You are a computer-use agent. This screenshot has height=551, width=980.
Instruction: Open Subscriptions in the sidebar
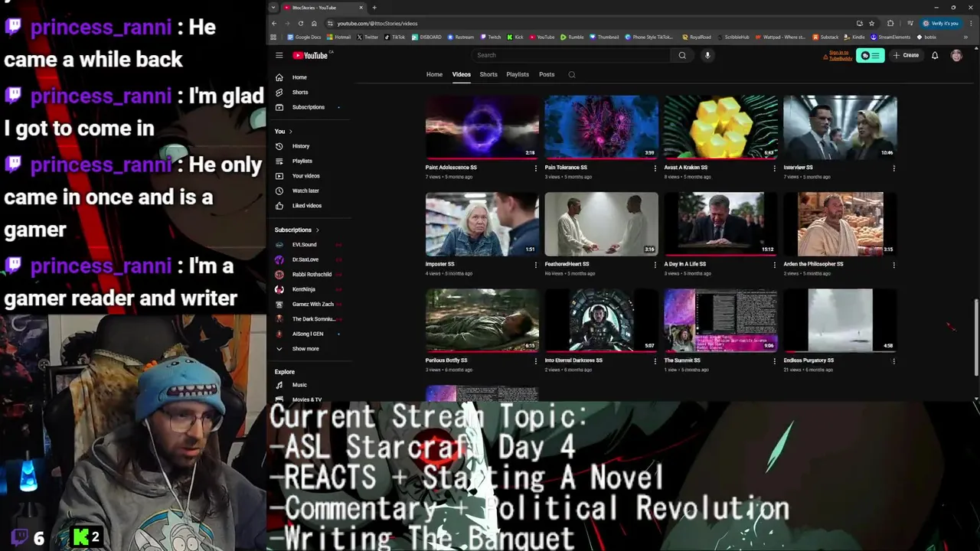[x=309, y=107]
